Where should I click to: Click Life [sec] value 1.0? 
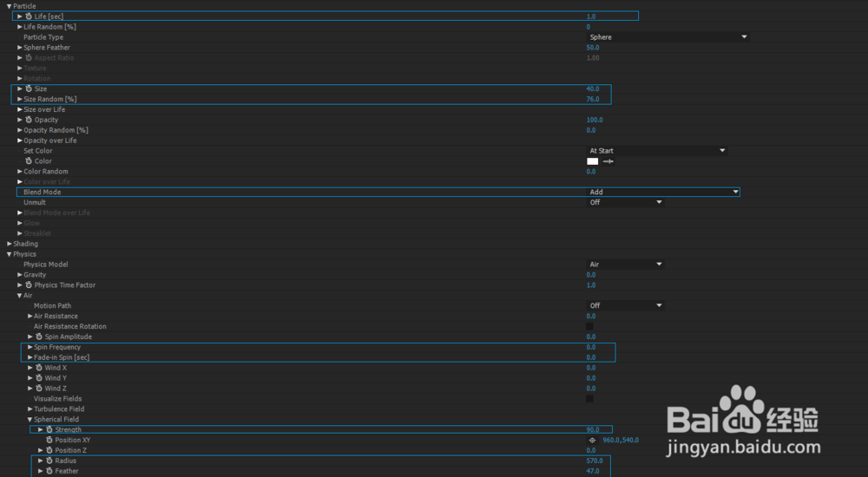click(591, 16)
